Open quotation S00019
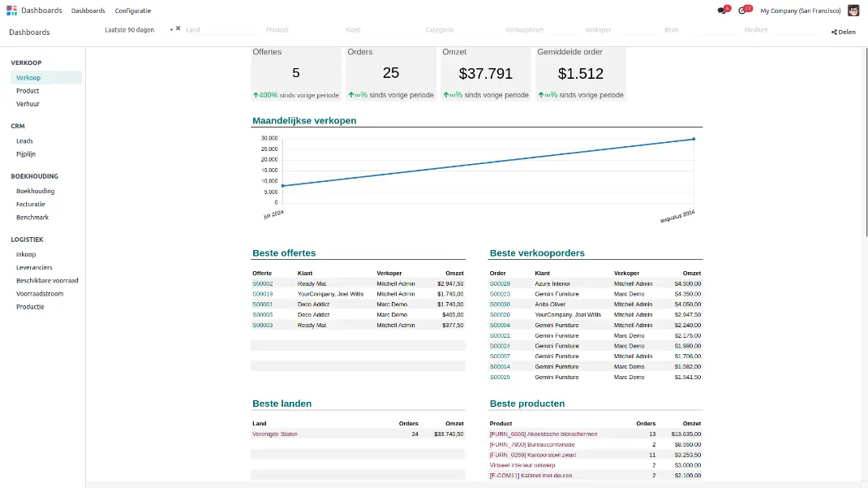 (x=262, y=294)
